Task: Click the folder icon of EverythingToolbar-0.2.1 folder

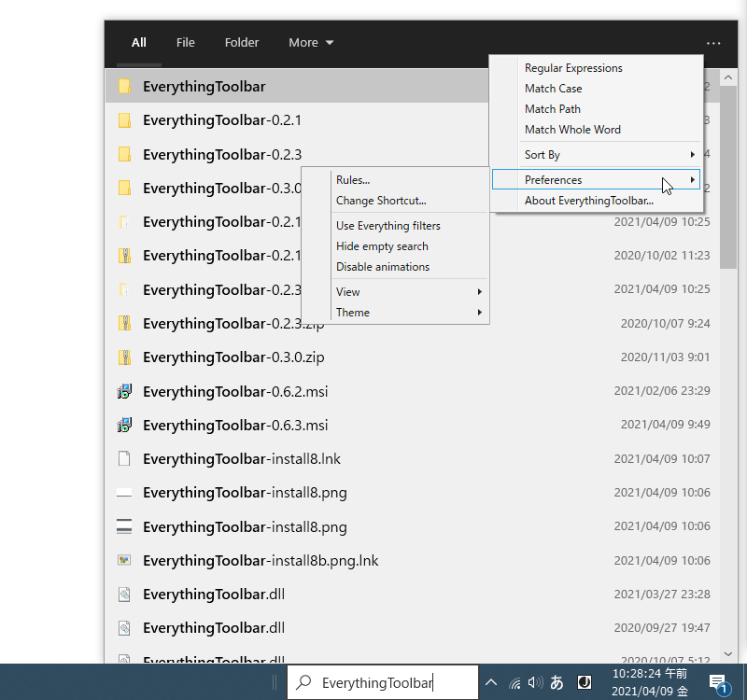Action: click(124, 120)
